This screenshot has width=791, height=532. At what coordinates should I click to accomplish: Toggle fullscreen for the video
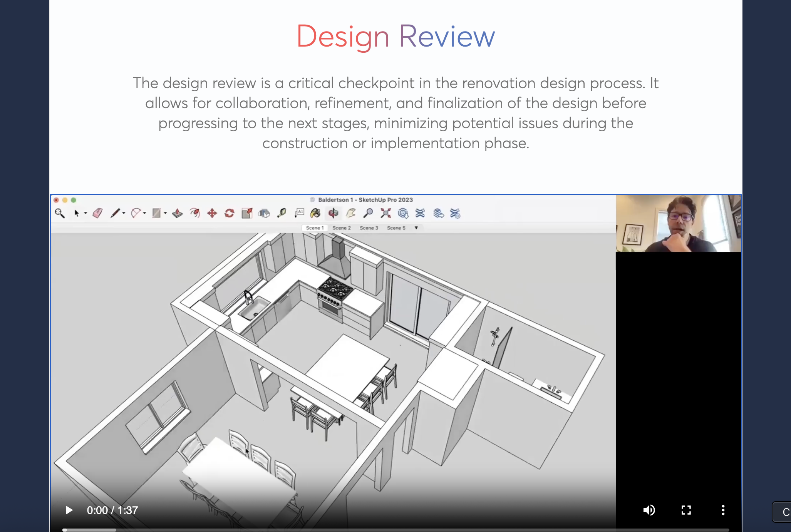(x=686, y=510)
